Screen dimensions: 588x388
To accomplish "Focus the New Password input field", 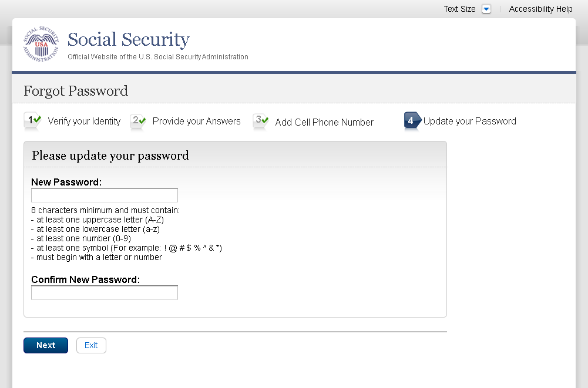I will click(x=105, y=195).
